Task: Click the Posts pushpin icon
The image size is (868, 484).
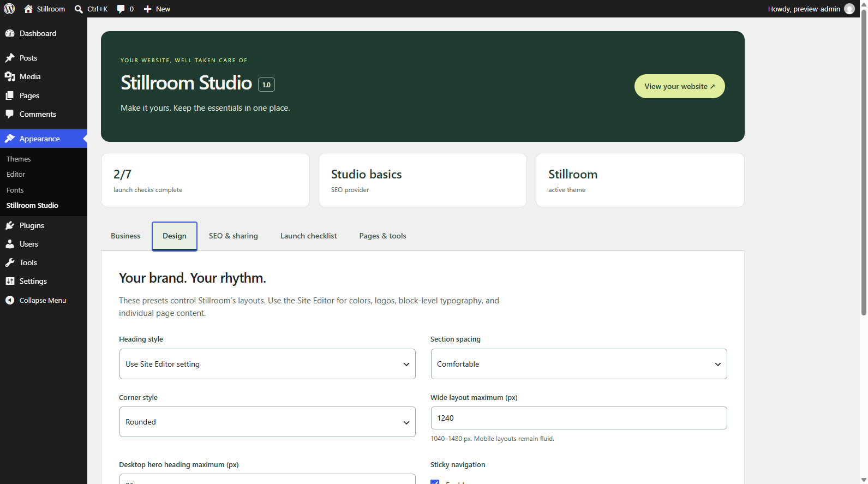Action: [x=10, y=58]
